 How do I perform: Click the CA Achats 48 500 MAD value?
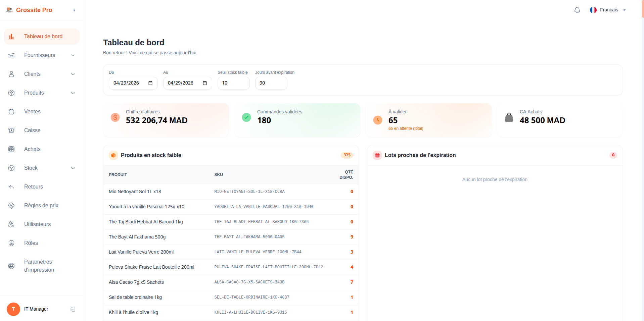[x=542, y=120]
